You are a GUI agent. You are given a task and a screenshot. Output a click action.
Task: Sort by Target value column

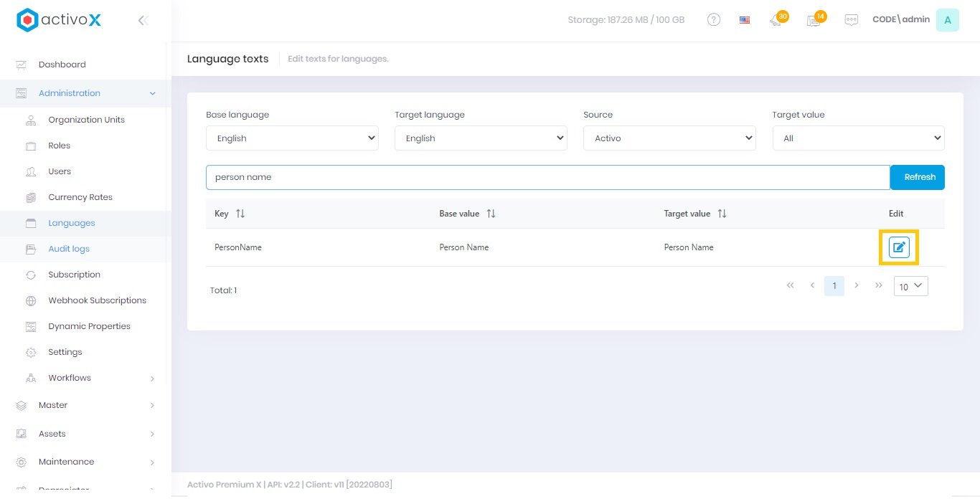click(x=722, y=214)
